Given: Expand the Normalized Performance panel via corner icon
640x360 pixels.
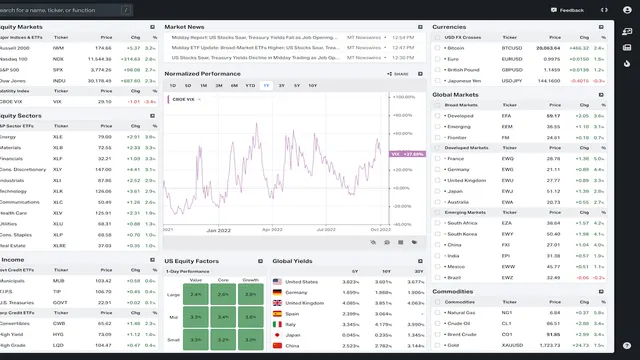Looking at the screenshot, I should pos(420,74).
